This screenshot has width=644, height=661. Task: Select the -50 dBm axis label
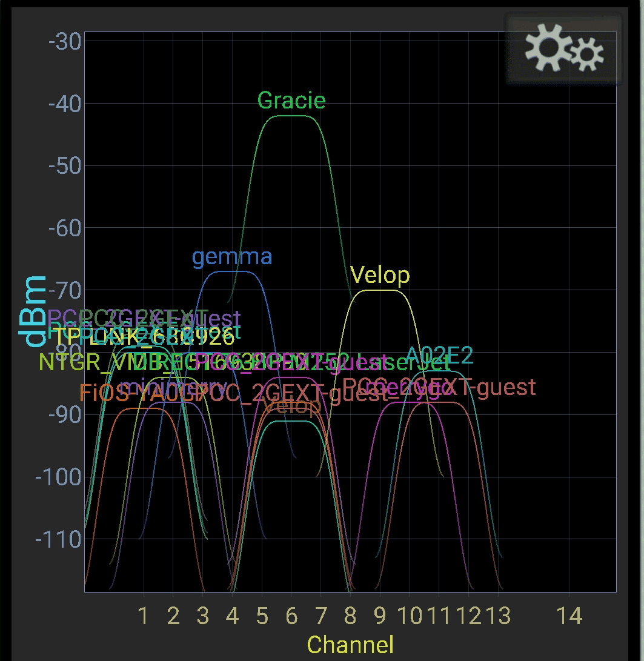pos(64,166)
